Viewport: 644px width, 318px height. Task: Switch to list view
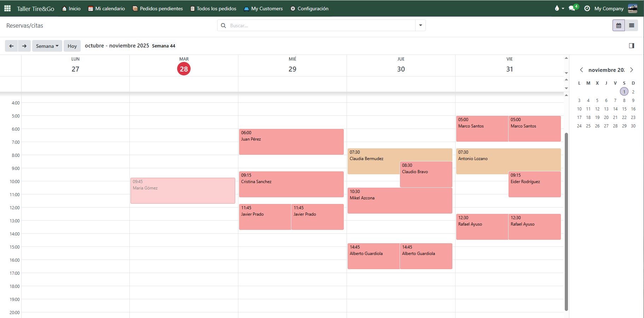pyautogui.click(x=631, y=25)
